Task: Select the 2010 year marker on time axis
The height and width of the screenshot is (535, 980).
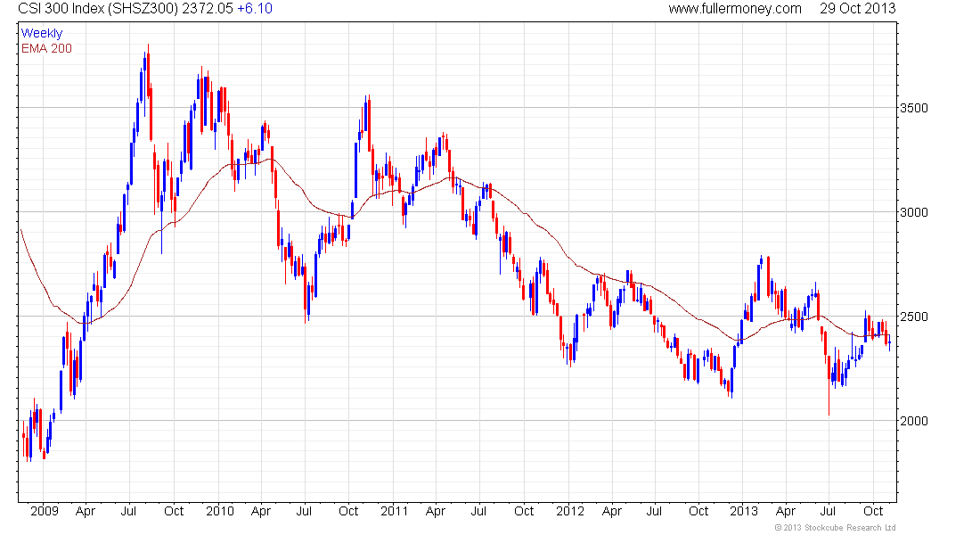Action: (219, 511)
